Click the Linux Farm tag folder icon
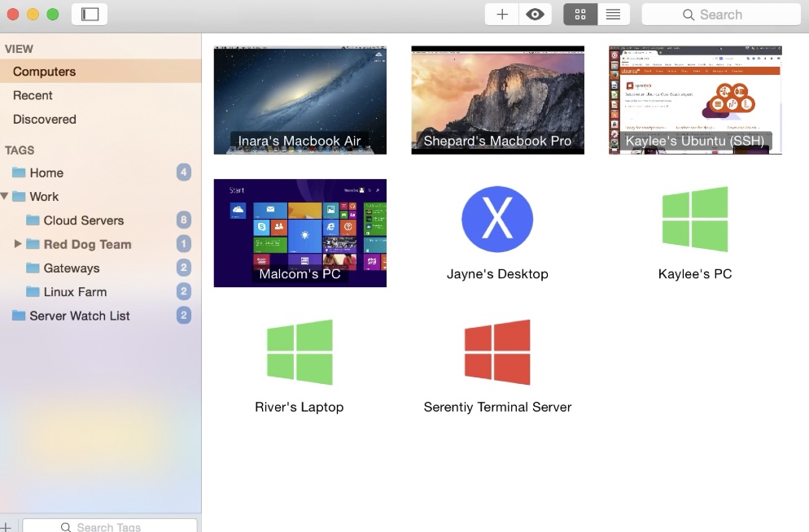Screen dimensions: 809x532 pos(32,291)
